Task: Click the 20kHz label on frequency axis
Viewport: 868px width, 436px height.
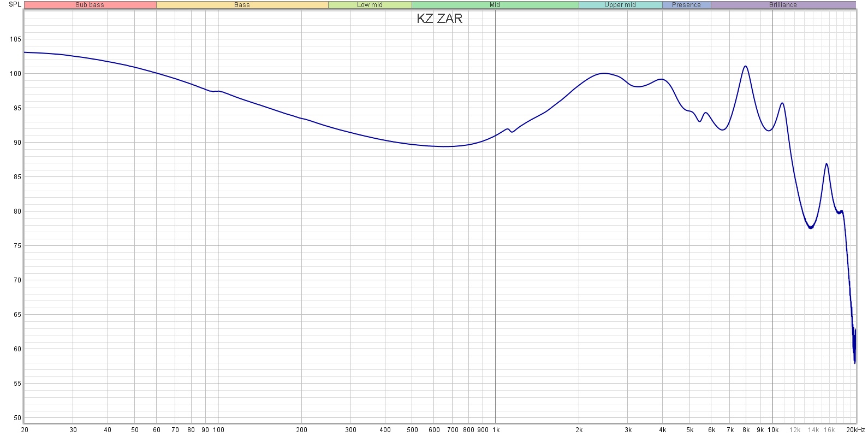Action: click(855, 430)
